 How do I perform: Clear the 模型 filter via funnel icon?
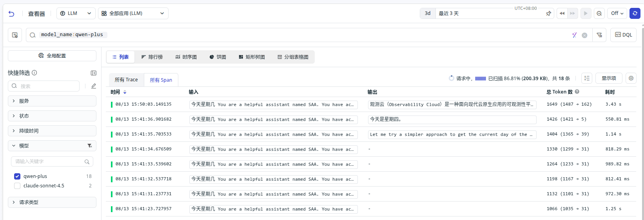90,146
